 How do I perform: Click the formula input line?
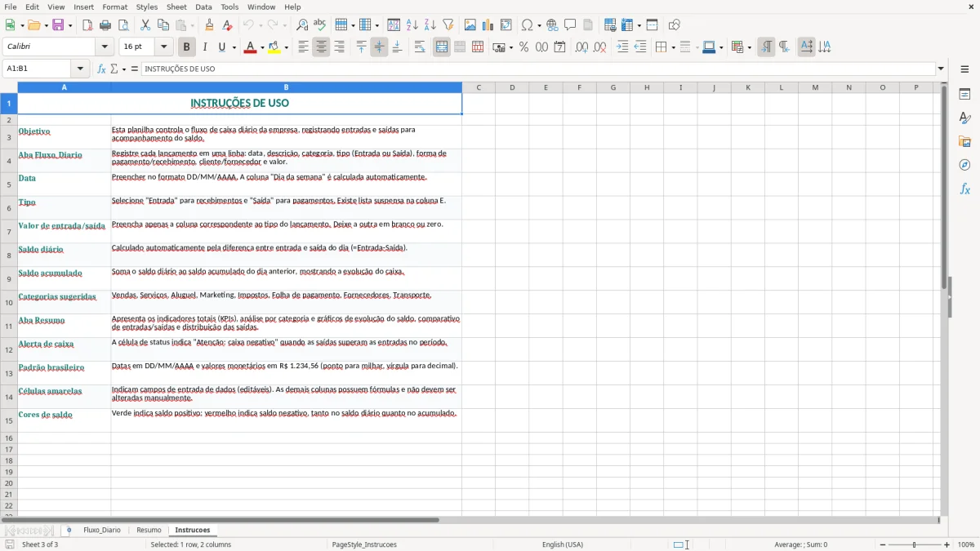click(x=538, y=69)
